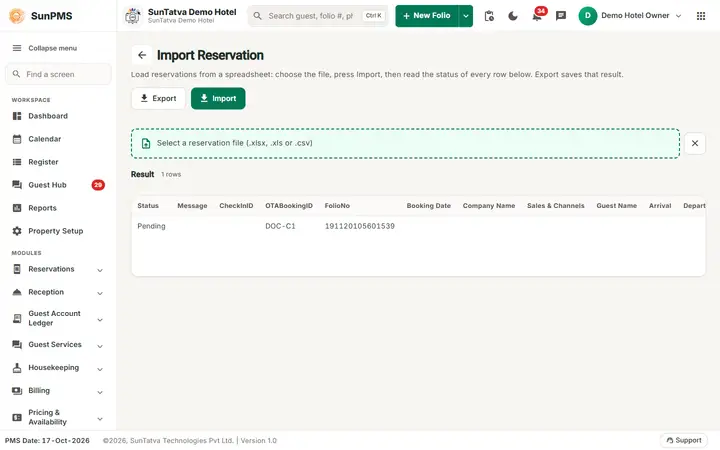Click the Reservations module icon
The width and height of the screenshot is (720, 450).
click(x=17, y=269)
